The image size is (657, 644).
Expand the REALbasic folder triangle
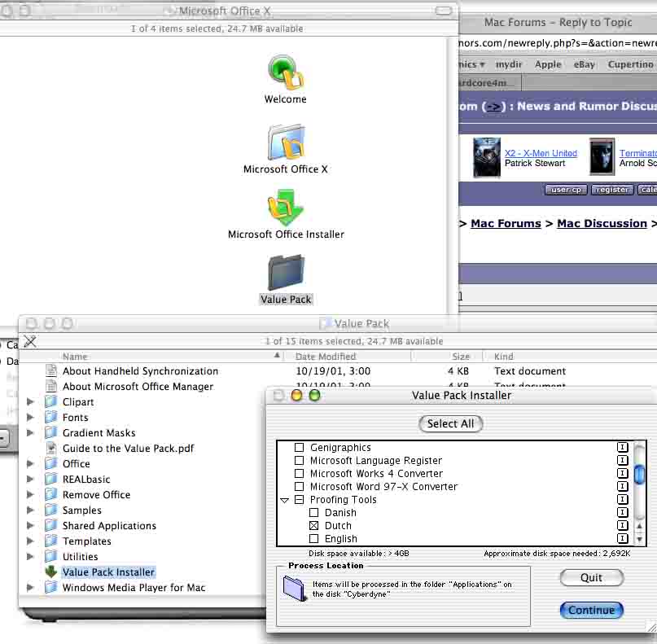click(30, 479)
